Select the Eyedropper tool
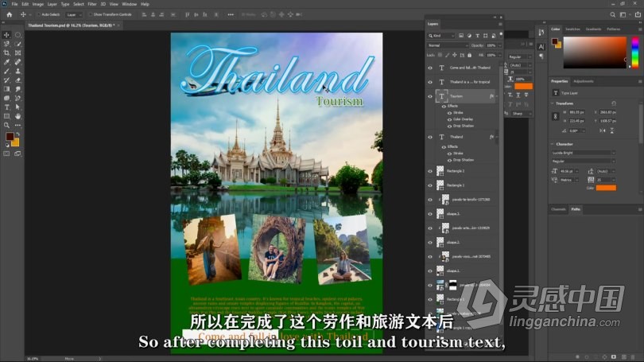 [x=6, y=62]
